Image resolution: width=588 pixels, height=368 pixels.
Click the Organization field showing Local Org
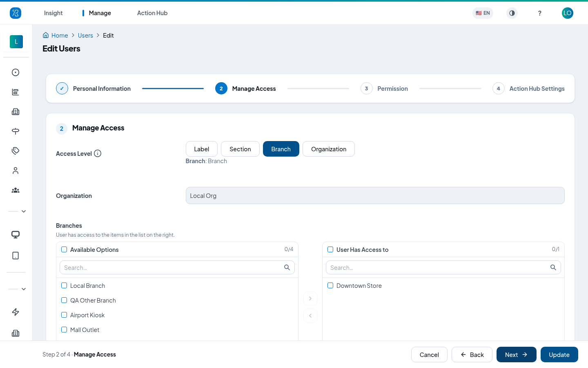pos(375,195)
